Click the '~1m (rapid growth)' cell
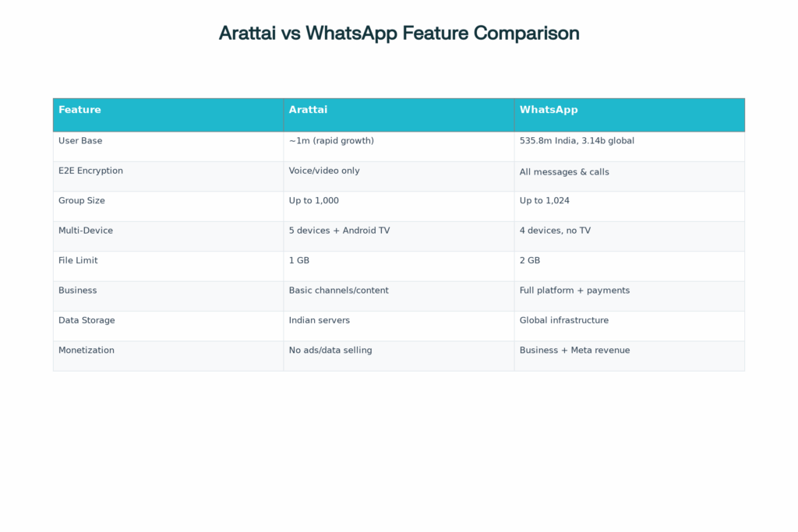798x532 pixels. tap(331, 141)
